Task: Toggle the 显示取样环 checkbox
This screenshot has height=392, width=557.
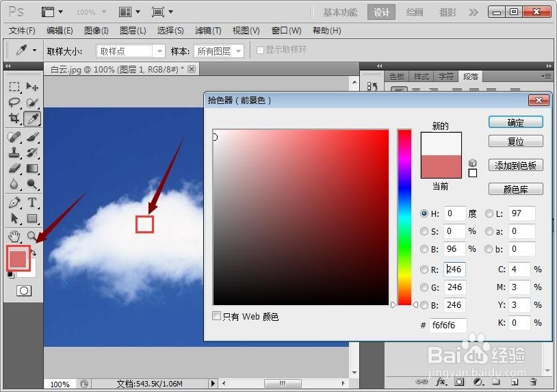Action: click(x=260, y=51)
